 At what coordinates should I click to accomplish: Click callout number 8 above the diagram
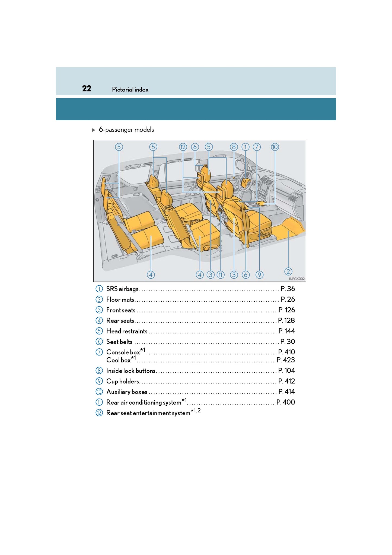pyautogui.click(x=234, y=147)
